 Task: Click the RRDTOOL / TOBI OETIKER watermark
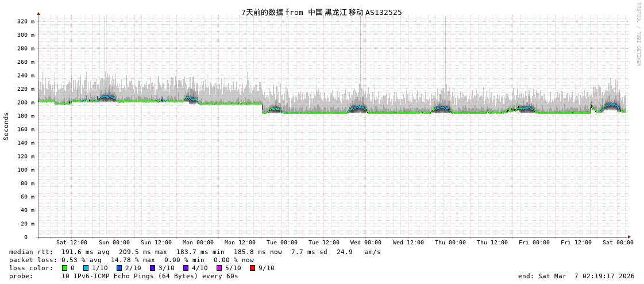pos(638,34)
